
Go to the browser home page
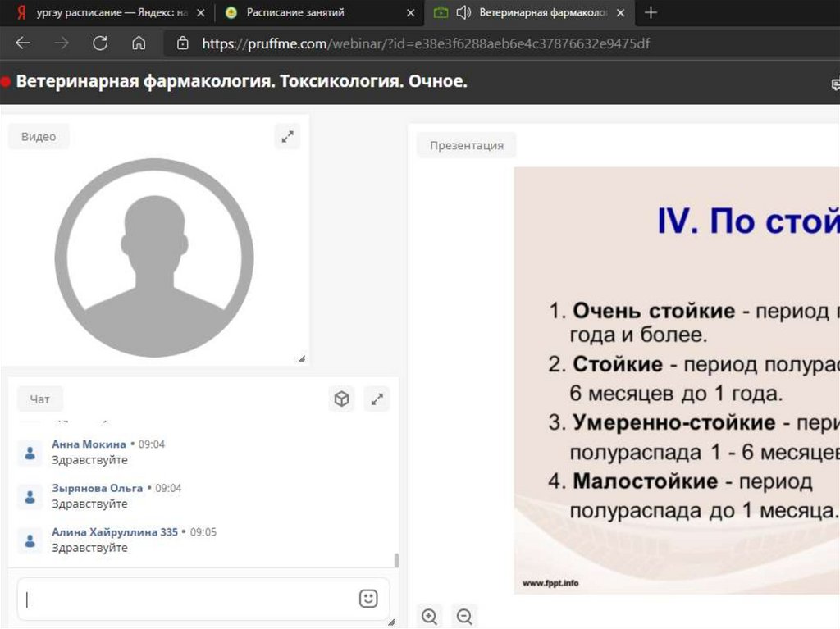point(139,43)
